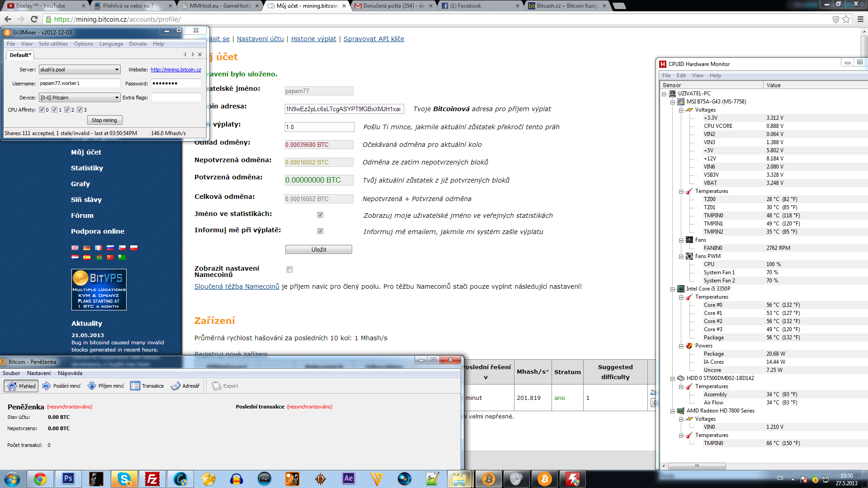Click the Bitcoin address input field

tap(344, 109)
